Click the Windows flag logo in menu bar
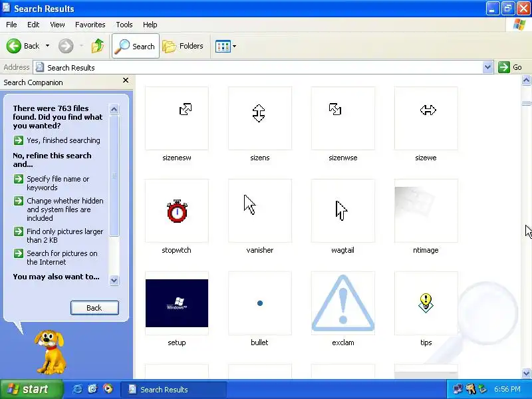532x399 pixels. pyautogui.click(x=519, y=25)
